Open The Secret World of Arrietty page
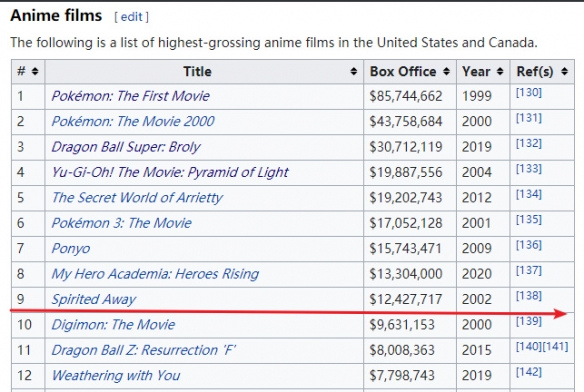This screenshot has width=584, height=392. tap(137, 198)
